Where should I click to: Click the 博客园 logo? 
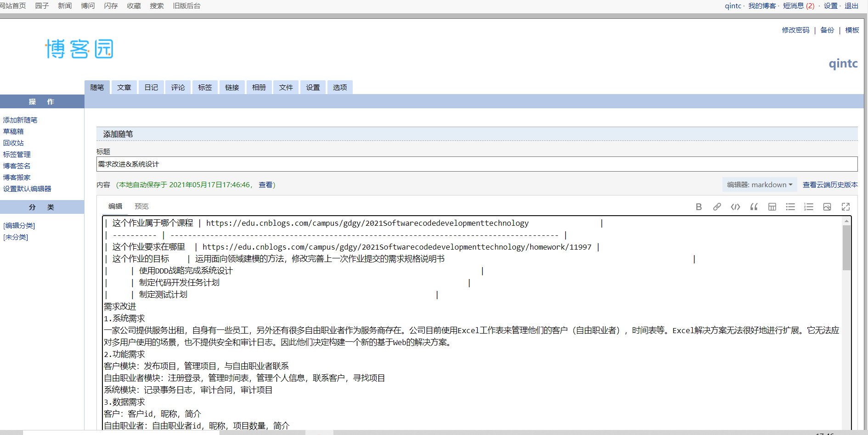pos(79,49)
